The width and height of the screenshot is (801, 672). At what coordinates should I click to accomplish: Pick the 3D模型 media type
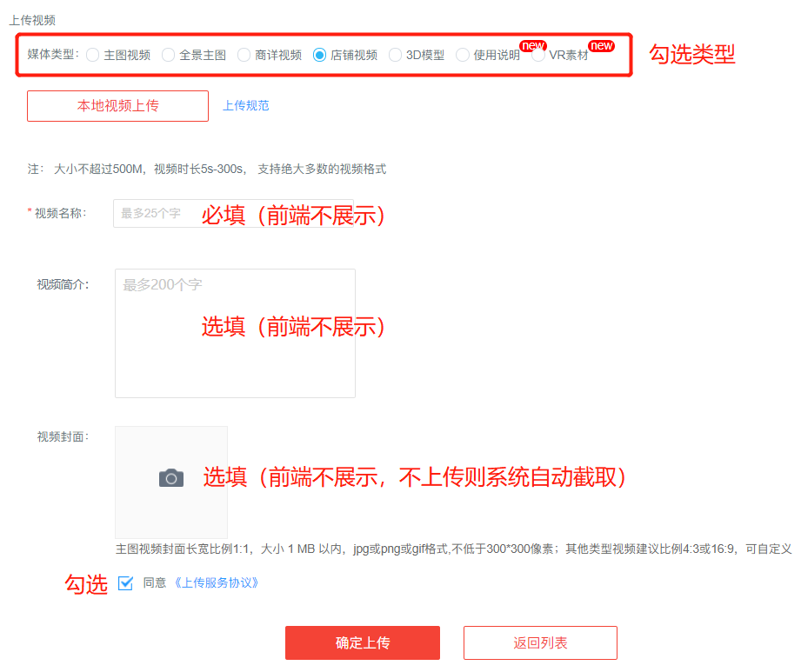(x=395, y=55)
